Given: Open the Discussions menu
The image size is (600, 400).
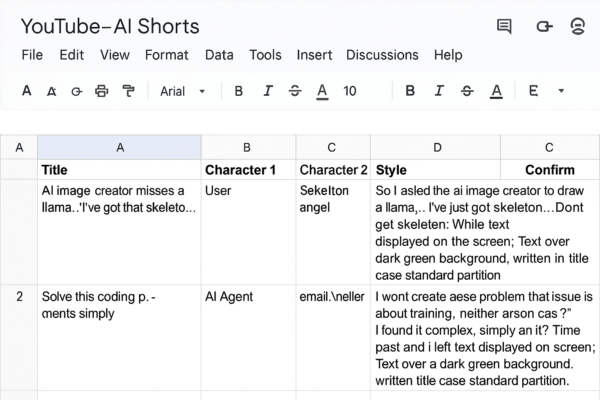Looking at the screenshot, I should pos(382,55).
